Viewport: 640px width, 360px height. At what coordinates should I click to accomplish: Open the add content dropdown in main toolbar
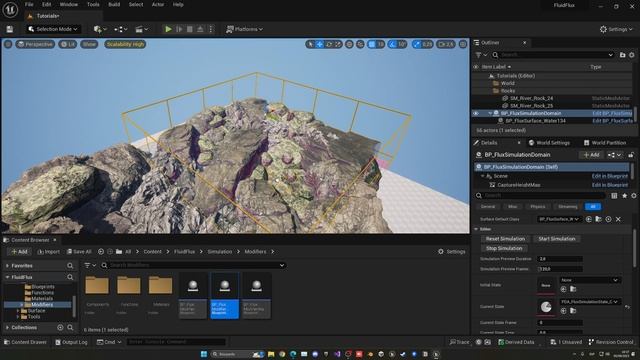(100, 29)
